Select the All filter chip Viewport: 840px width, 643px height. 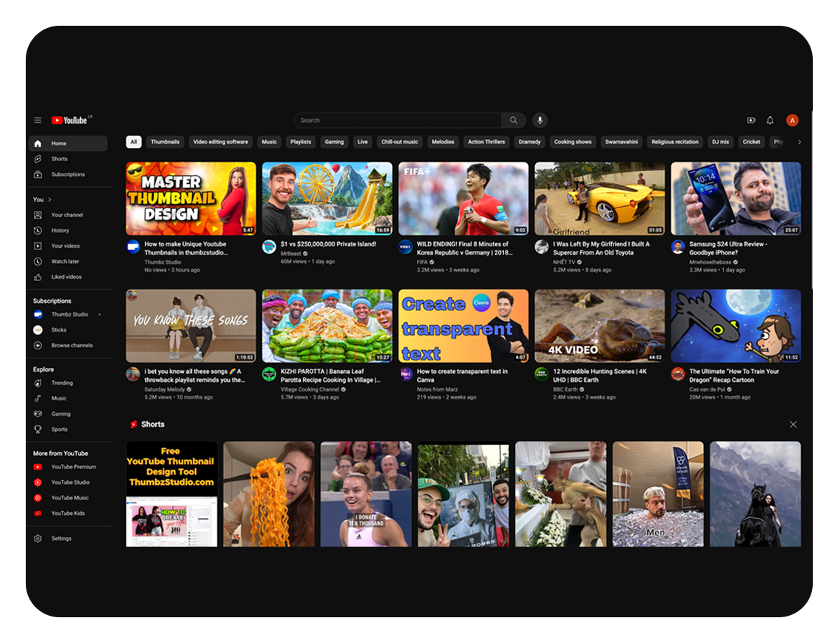point(133,142)
